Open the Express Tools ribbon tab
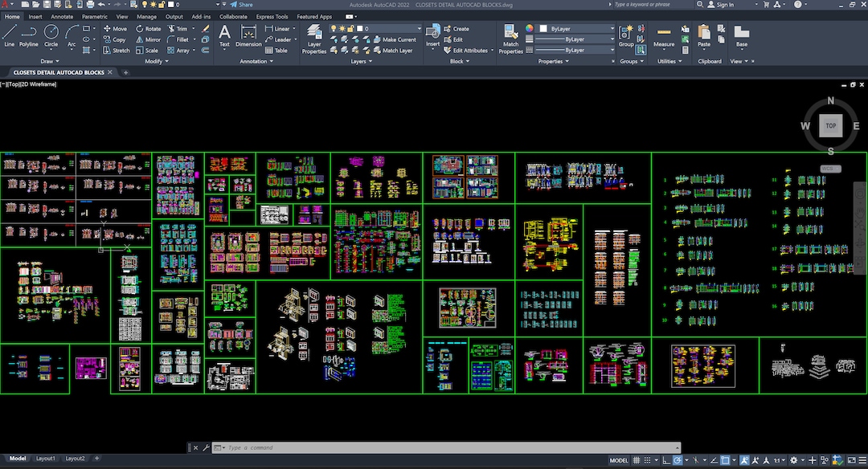Image resolution: width=868 pixels, height=469 pixels. tap(272, 15)
